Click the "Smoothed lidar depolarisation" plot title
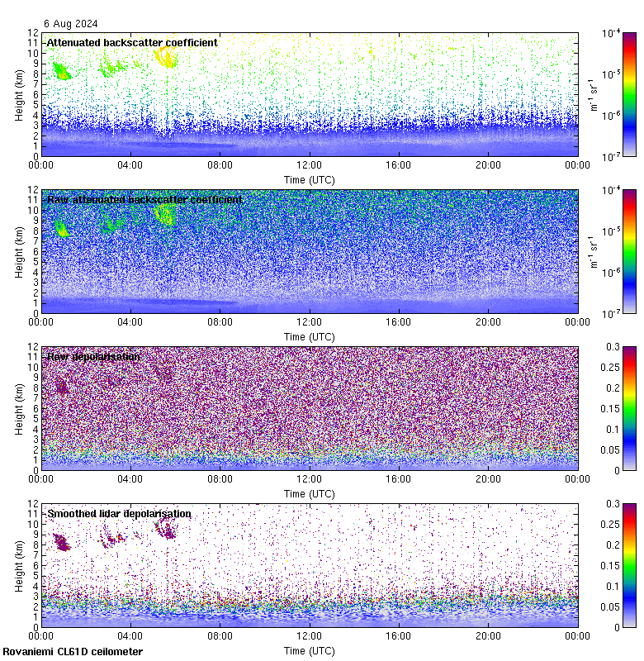This screenshot has width=644, height=661. 119,513
